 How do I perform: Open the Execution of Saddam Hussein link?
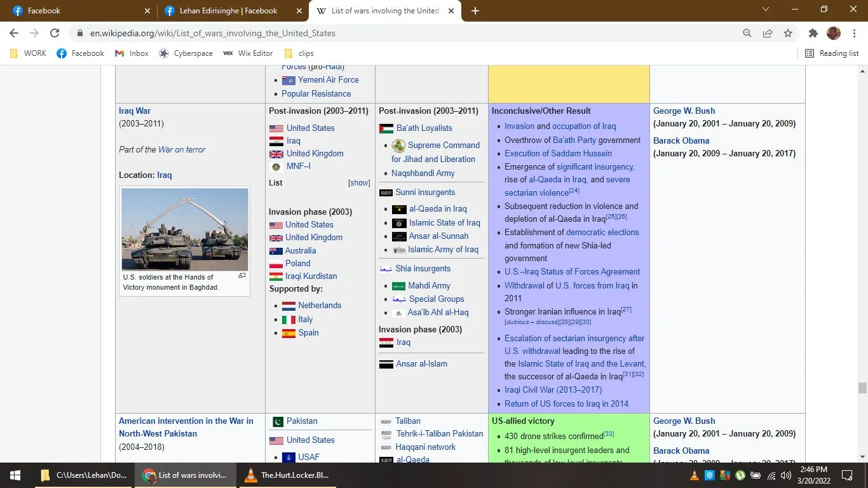click(x=558, y=153)
